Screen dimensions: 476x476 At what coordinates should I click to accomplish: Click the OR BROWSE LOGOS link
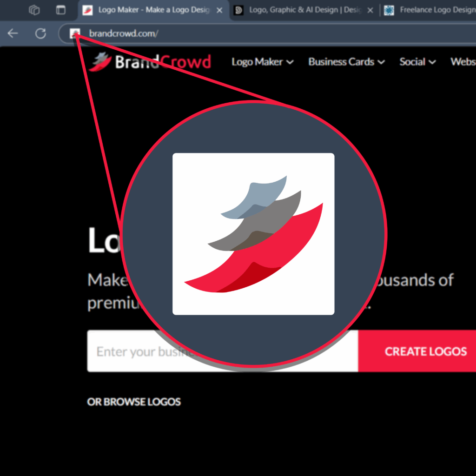[x=134, y=402]
